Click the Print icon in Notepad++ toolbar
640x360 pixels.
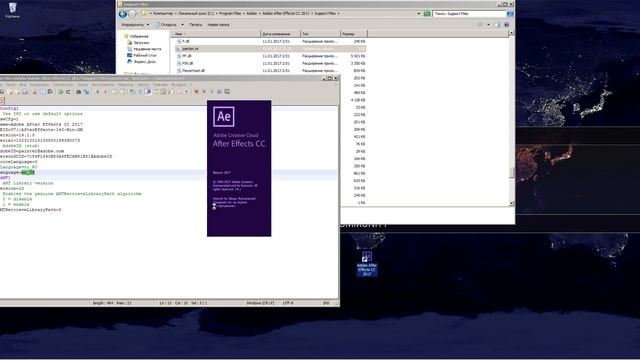[25, 92]
